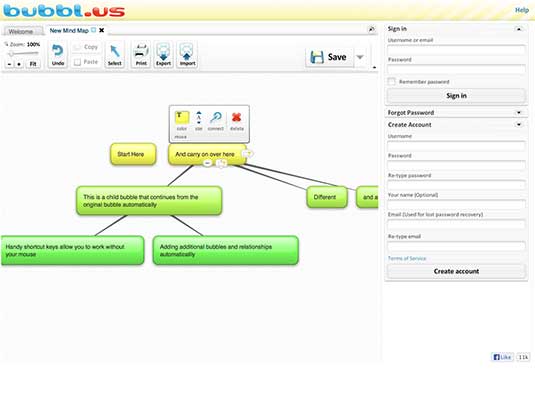This screenshot has width=535, height=400.
Task: Click the Re-type password field
Action: 456,185
